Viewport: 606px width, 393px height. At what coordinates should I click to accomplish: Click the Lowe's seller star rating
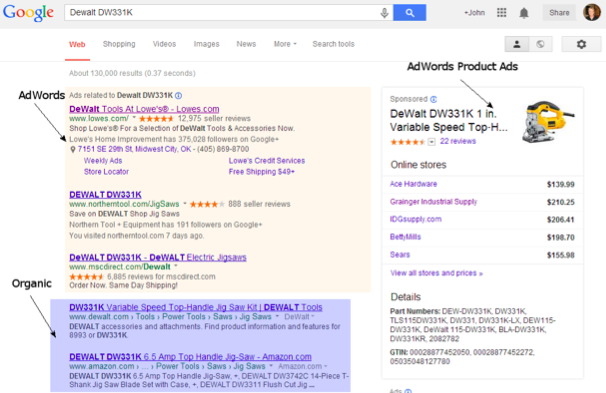click(x=157, y=119)
